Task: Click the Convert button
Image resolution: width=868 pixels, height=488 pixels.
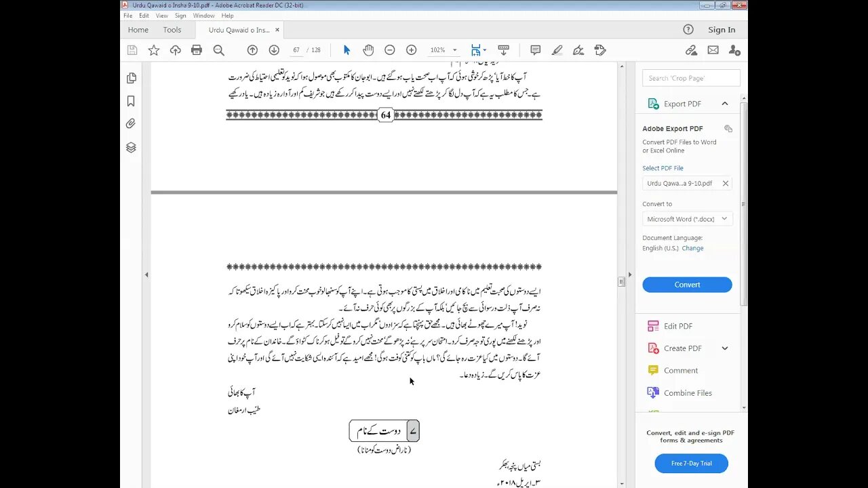Action: [x=687, y=285]
